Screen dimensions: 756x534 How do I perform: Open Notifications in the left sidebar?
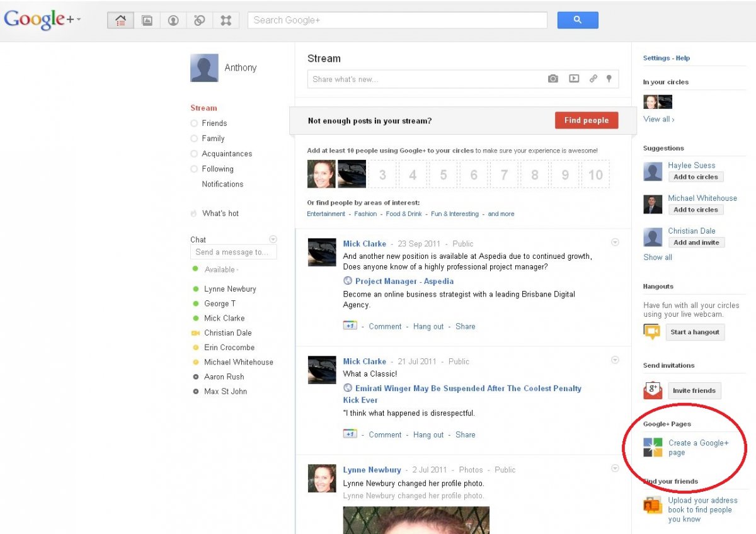pyautogui.click(x=222, y=184)
